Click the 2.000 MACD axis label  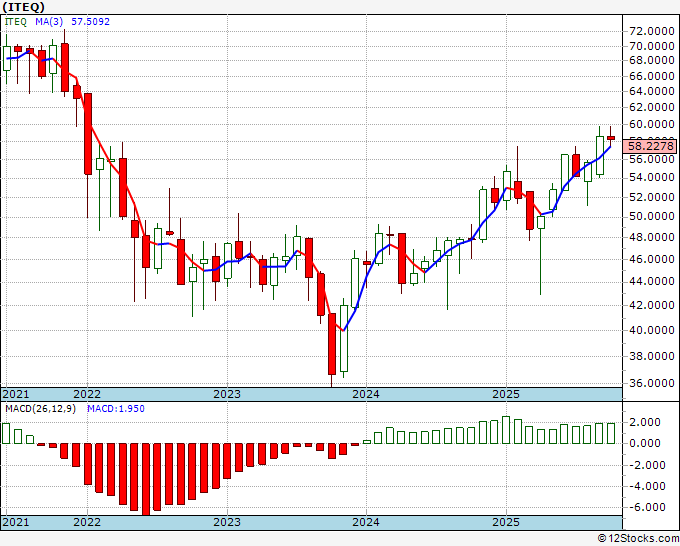click(x=647, y=422)
